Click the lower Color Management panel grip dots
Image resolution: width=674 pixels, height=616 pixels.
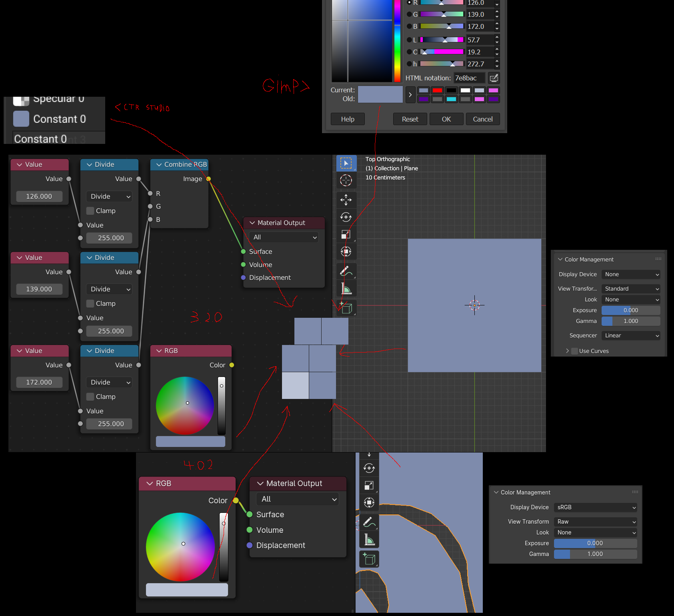tap(635, 492)
